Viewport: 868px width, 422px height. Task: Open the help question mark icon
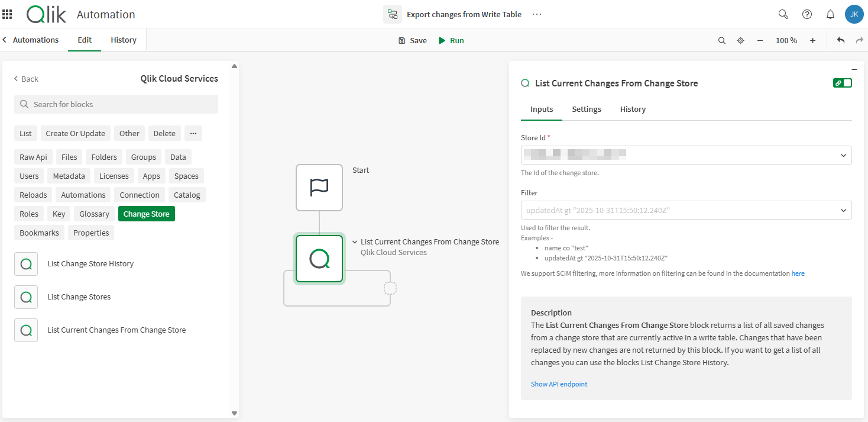tap(807, 14)
